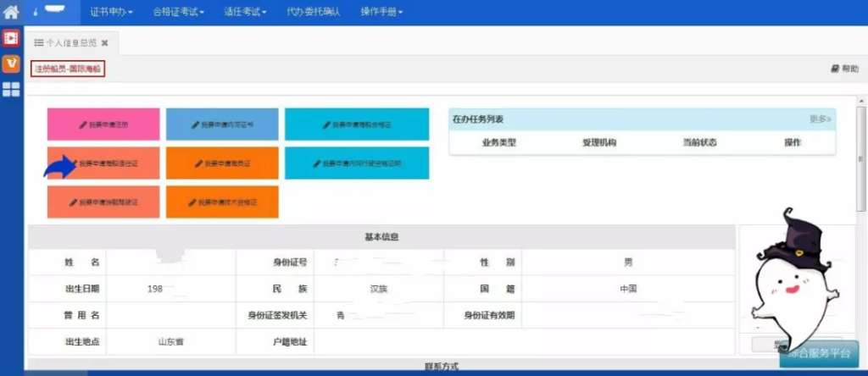Open 代办委托确认 in the top menu
Screen dimensions: 868x376
(x=314, y=12)
